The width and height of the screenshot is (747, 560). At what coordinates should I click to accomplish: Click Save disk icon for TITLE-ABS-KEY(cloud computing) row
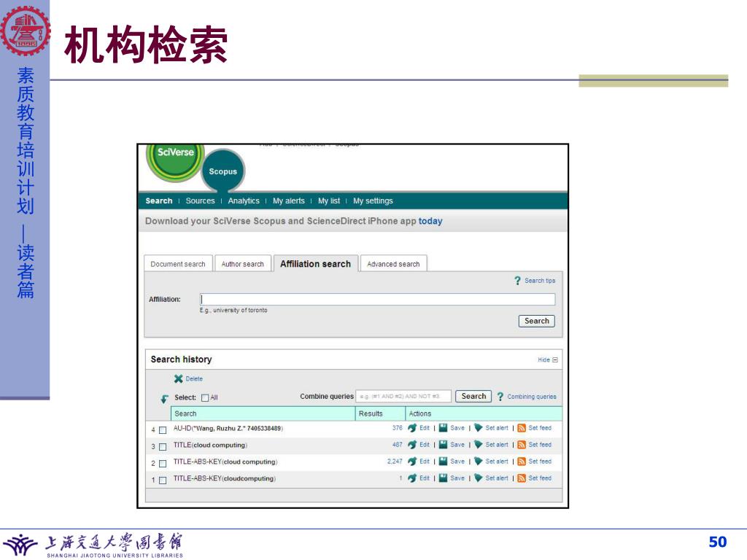443,461
